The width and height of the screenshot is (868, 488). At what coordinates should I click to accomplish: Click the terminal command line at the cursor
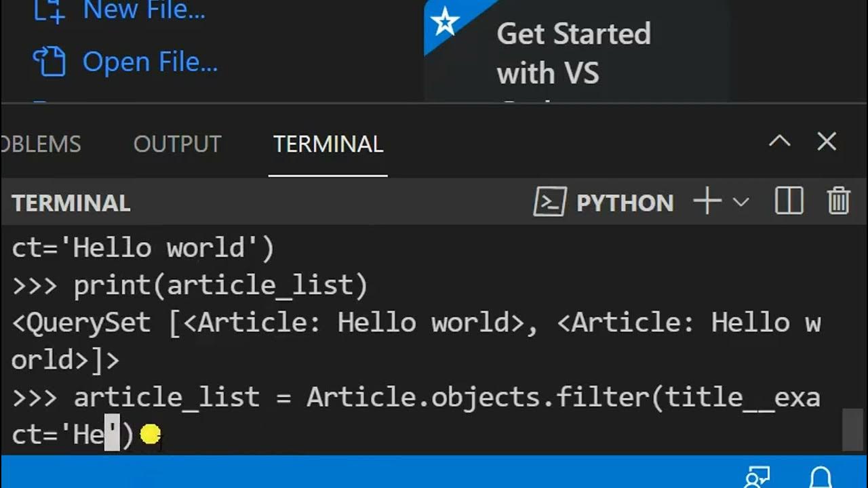(112, 435)
